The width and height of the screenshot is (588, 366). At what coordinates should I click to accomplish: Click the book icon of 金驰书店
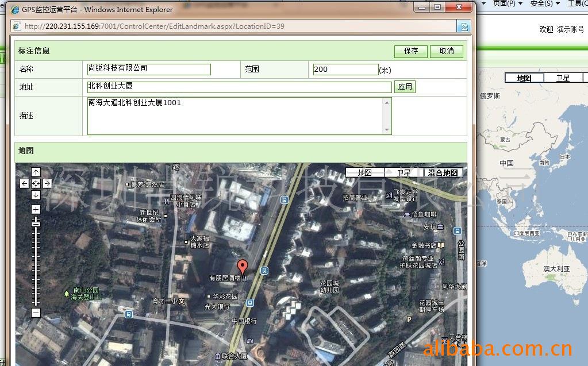pyautogui.click(x=441, y=245)
